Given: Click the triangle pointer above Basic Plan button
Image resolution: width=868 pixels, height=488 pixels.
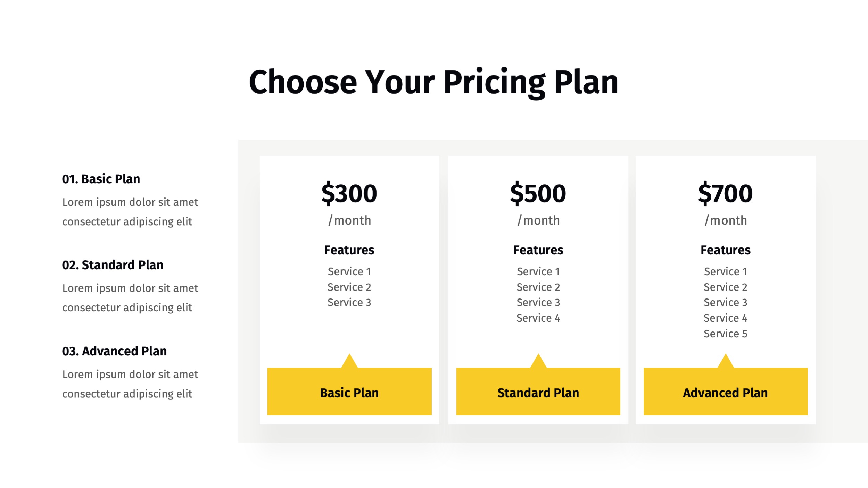Looking at the screenshot, I should pyautogui.click(x=349, y=362).
